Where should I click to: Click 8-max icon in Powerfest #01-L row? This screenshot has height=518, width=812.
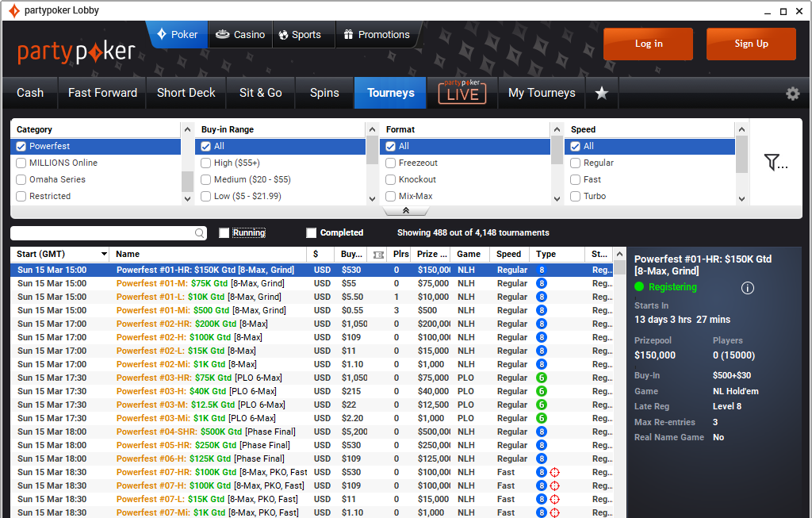pyautogui.click(x=541, y=297)
